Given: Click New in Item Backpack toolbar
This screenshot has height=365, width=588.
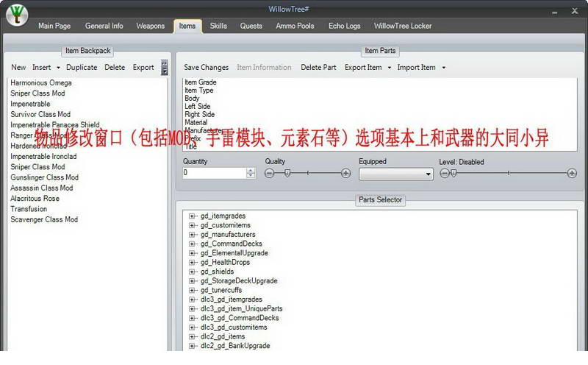Looking at the screenshot, I should click(18, 67).
